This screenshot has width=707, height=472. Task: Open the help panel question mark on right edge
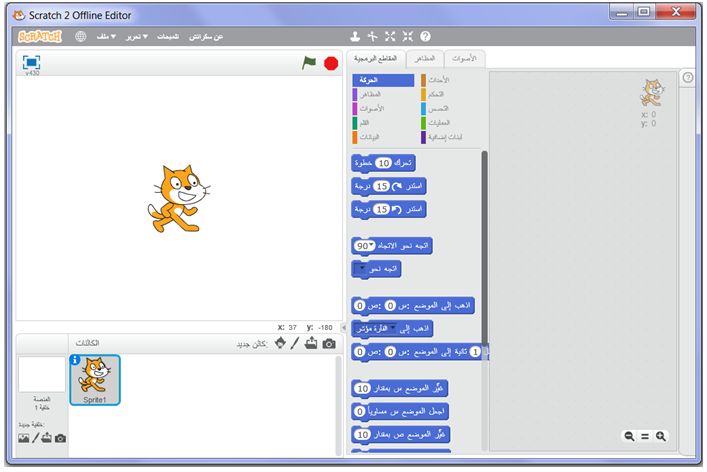[x=688, y=78]
